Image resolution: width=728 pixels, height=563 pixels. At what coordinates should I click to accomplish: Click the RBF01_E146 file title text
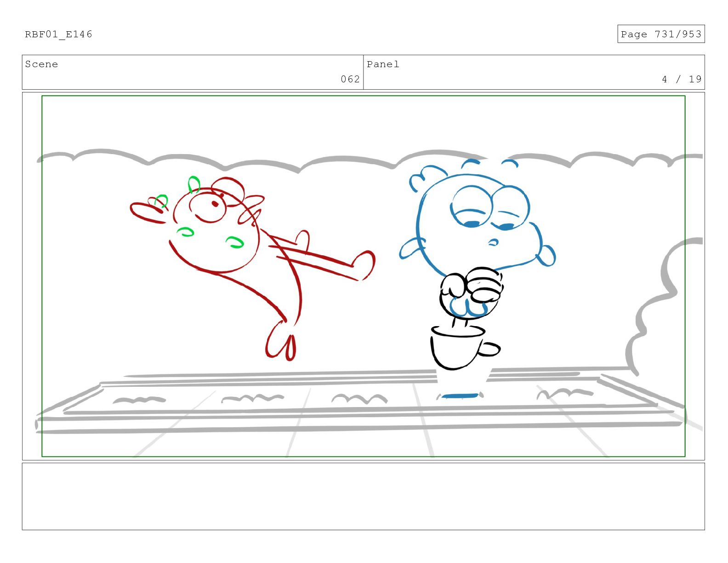(x=58, y=34)
